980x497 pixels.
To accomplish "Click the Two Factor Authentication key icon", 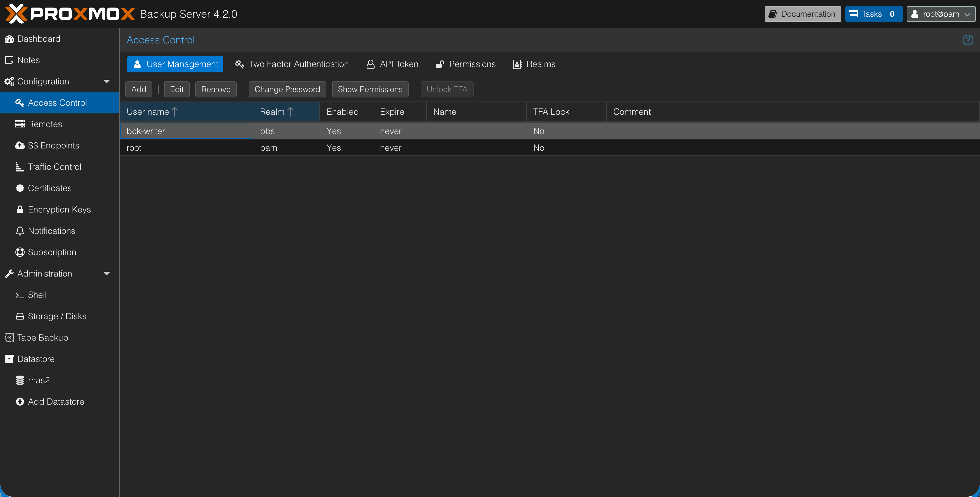I will pos(239,64).
